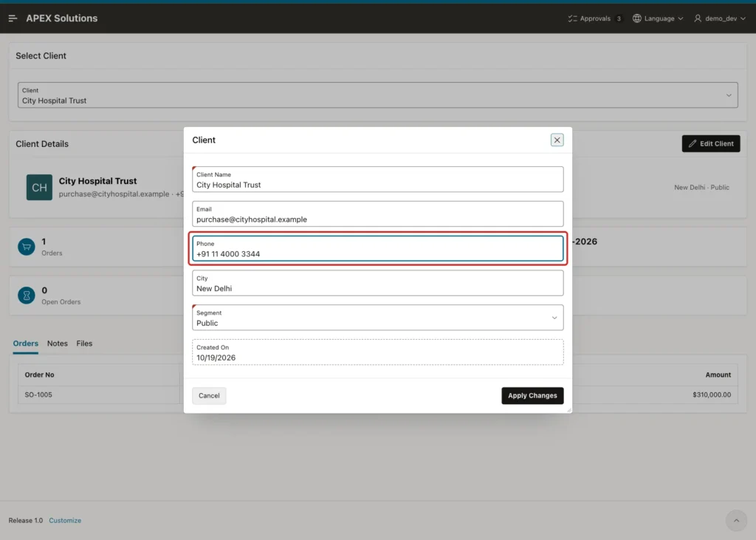Click the Client Name input field
The width and height of the screenshot is (756, 540).
377,179
